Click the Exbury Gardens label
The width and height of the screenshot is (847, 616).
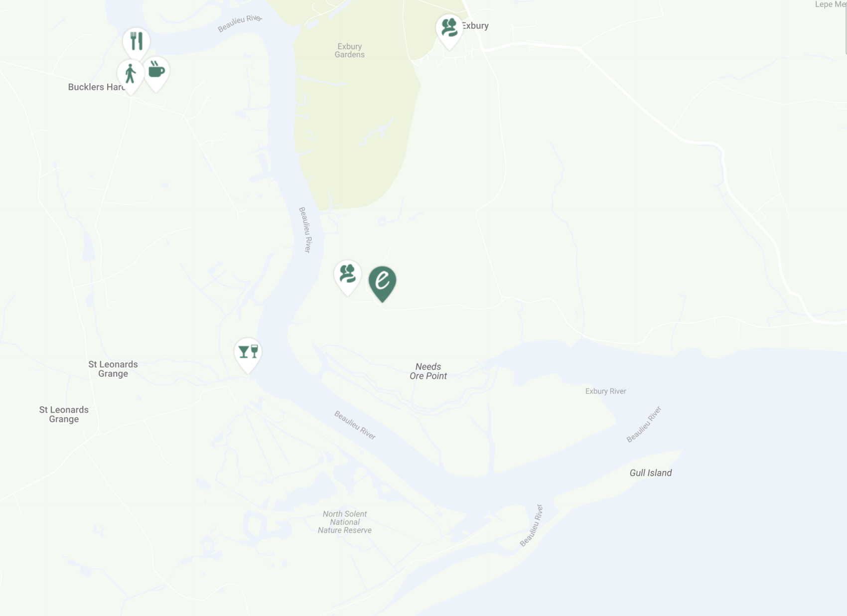[x=349, y=50]
